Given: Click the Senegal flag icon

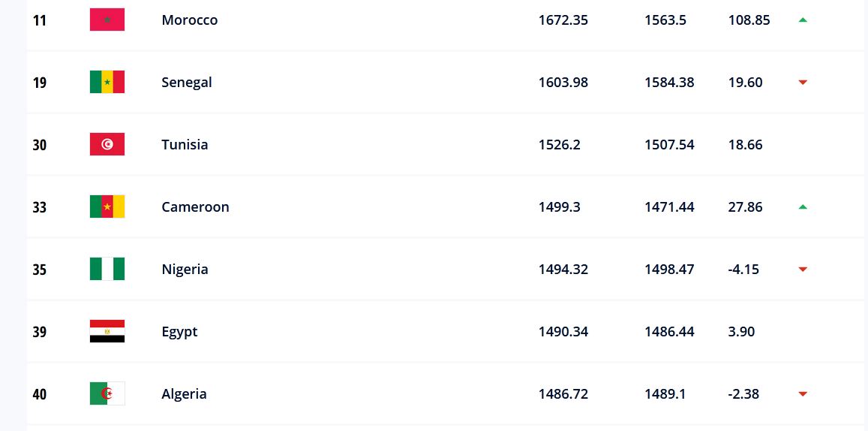Looking at the screenshot, I should pyautogui.click(x=107, y=82).
